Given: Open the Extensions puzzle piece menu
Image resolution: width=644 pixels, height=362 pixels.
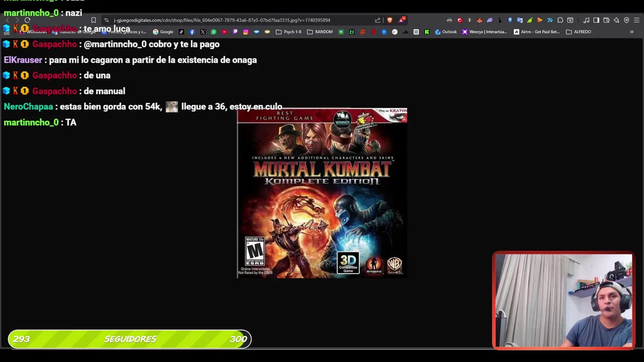Looking at the screenshot, I should [560, 20].
